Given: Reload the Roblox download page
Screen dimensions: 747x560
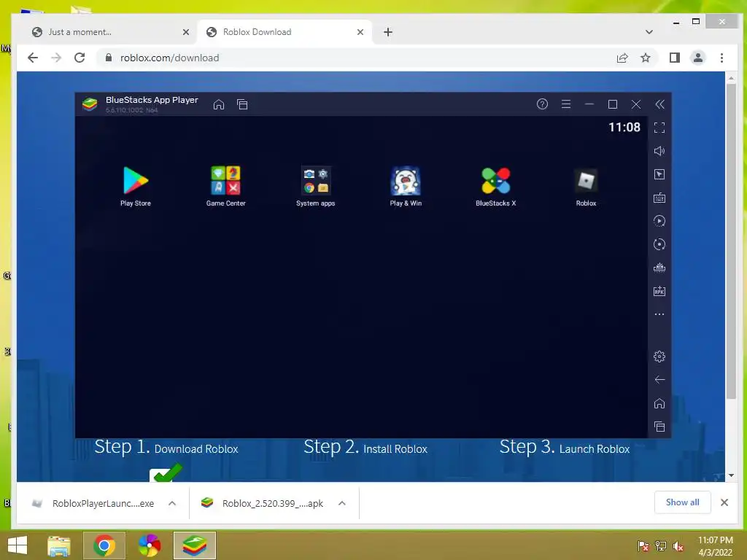Looking at the screenshot, I should coord(80,58).
